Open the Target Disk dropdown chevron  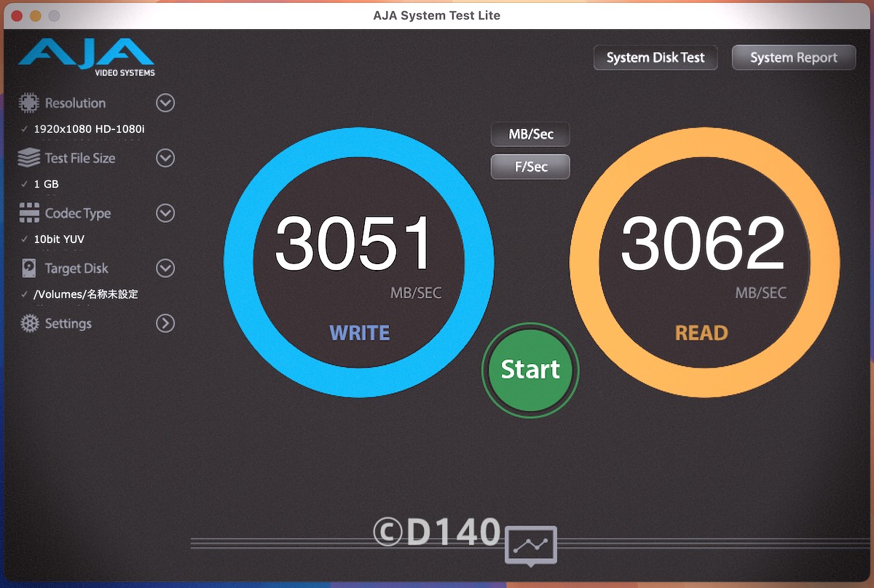165,269
